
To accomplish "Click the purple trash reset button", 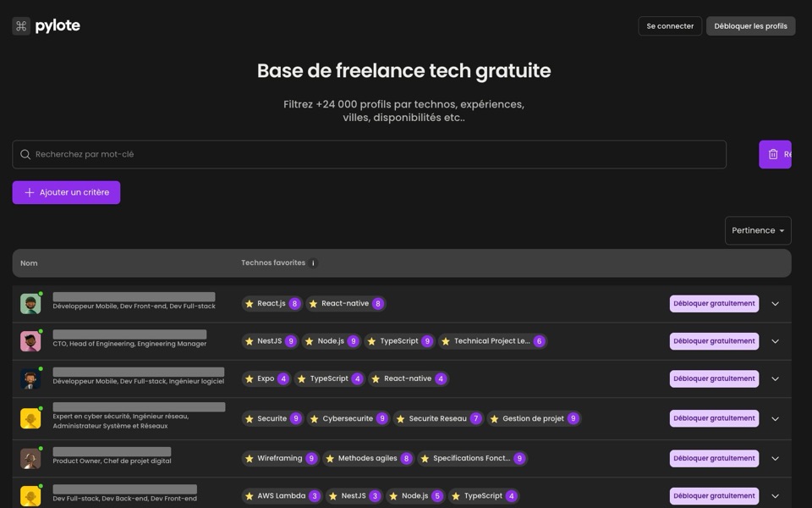I will [x=775, y=154].
